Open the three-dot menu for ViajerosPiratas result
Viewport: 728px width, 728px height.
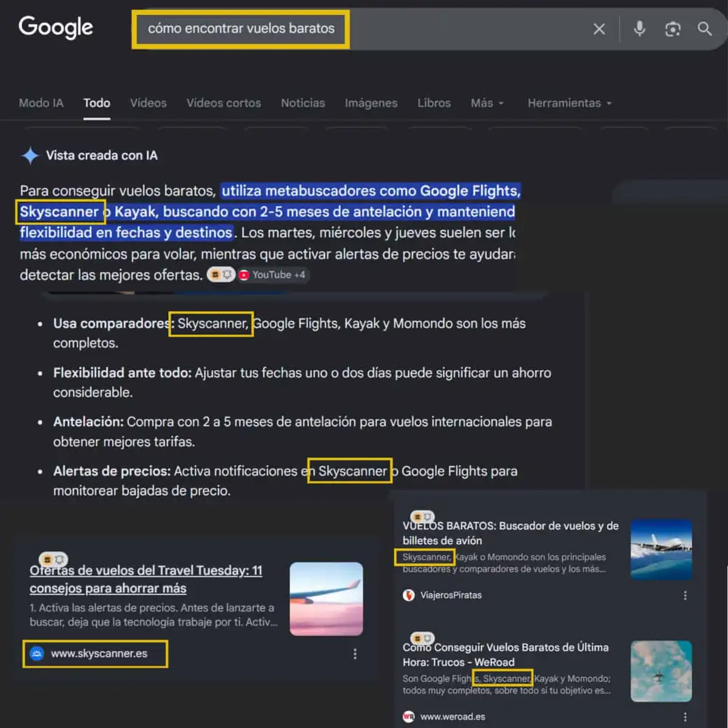(686, 596)
